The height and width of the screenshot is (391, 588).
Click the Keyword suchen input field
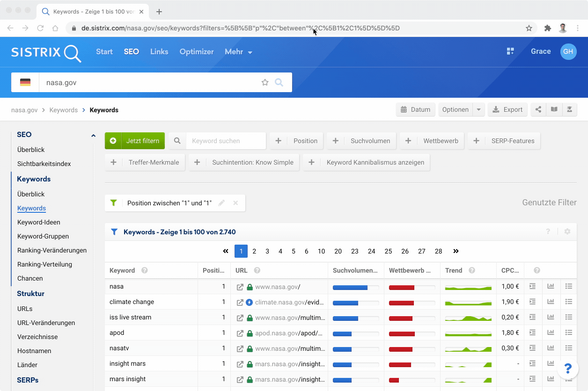click(226, 141)
